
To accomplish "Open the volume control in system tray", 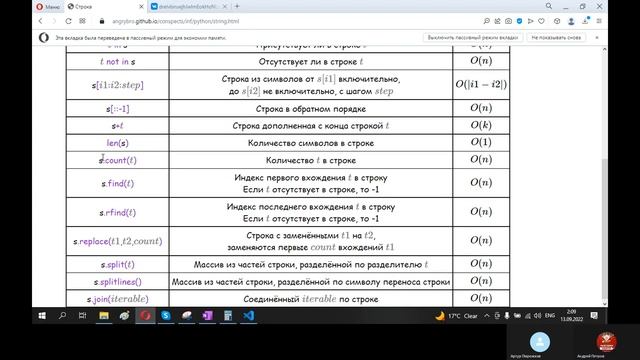I will [x=538, y=316].
